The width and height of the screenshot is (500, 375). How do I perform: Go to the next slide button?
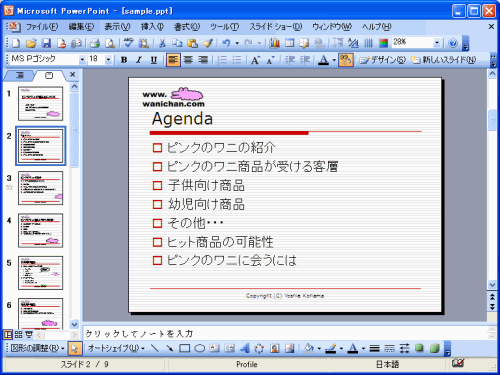click(492, 307)
